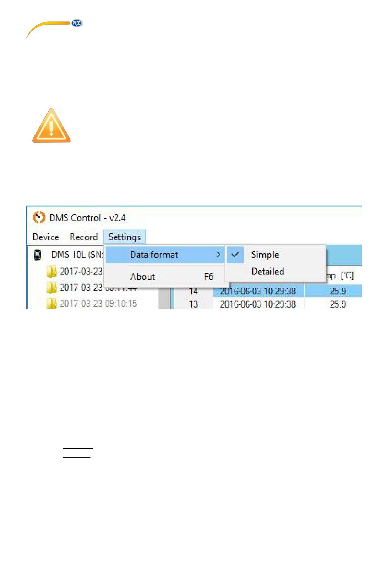The image size is (392, 571).
Task: Select DMS 10L tree node
Action: (x=77, y=254)
